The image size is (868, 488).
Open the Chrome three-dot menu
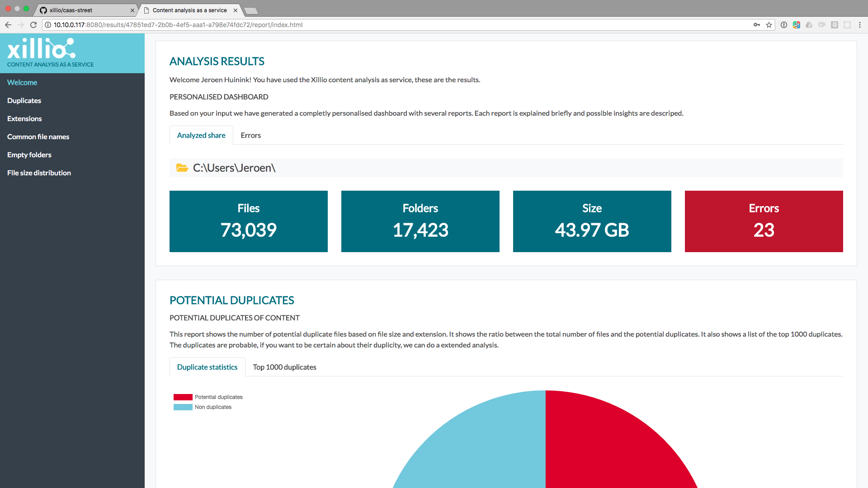(x=860, y=25)
